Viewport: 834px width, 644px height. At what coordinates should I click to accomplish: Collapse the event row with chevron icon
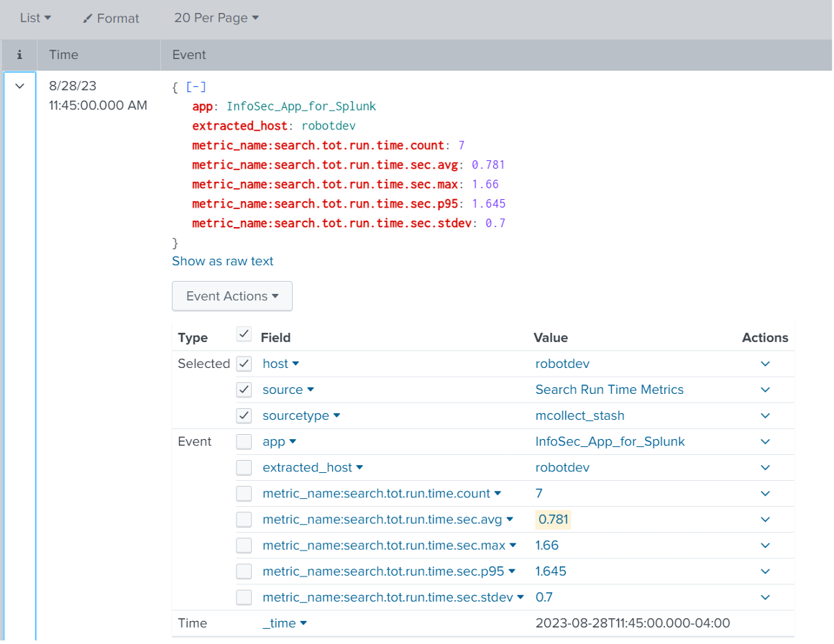pos(19,86)
